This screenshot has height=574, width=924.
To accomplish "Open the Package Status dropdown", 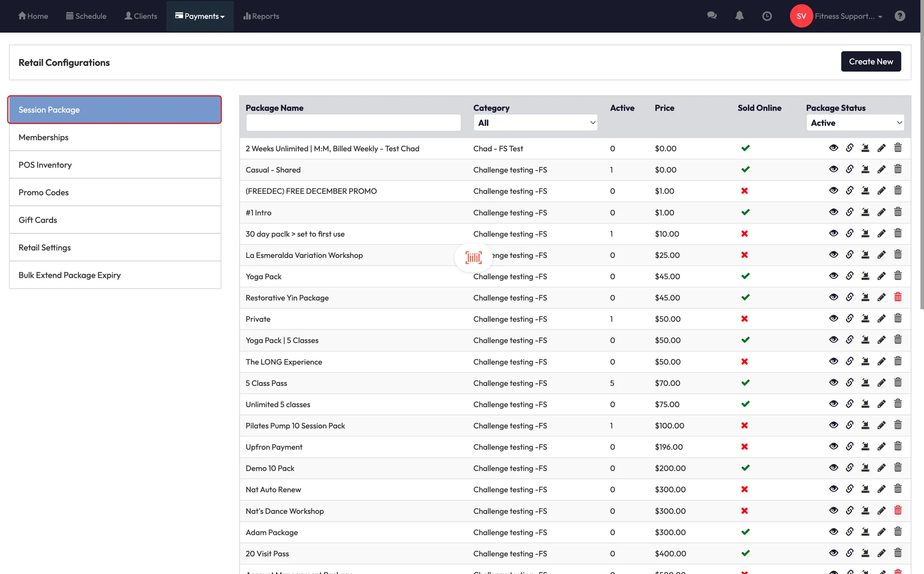I will pyautogui.click(x=855, y=123).
